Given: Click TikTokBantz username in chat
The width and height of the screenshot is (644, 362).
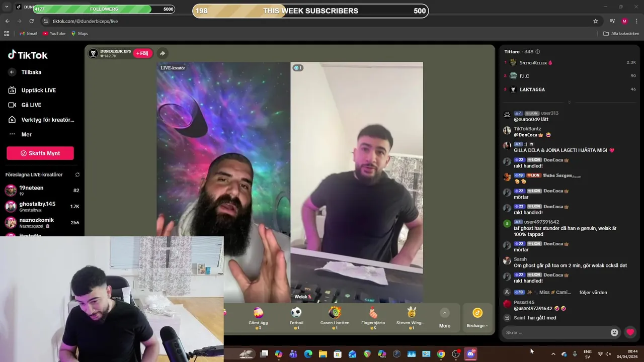Looking at the screenshot, I should click(527, 129).
